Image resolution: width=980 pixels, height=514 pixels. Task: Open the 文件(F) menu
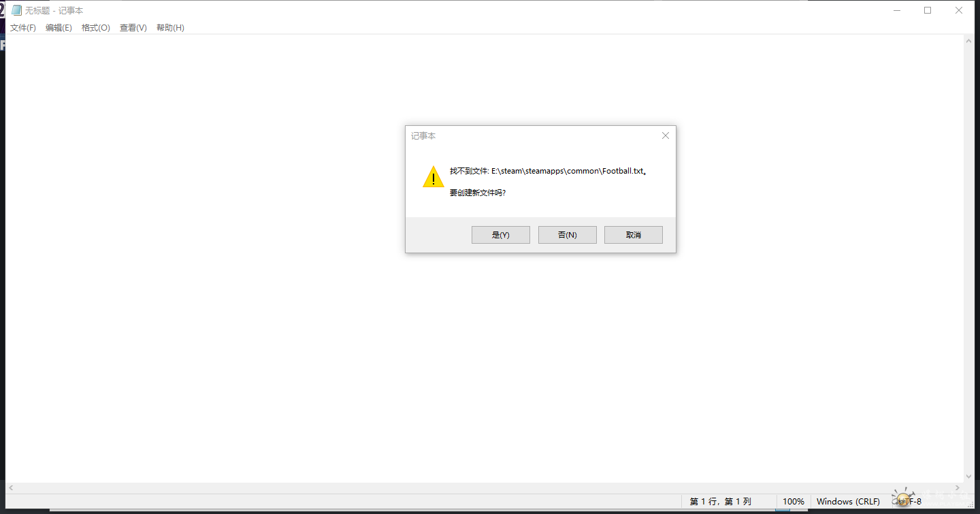[23, 28]
